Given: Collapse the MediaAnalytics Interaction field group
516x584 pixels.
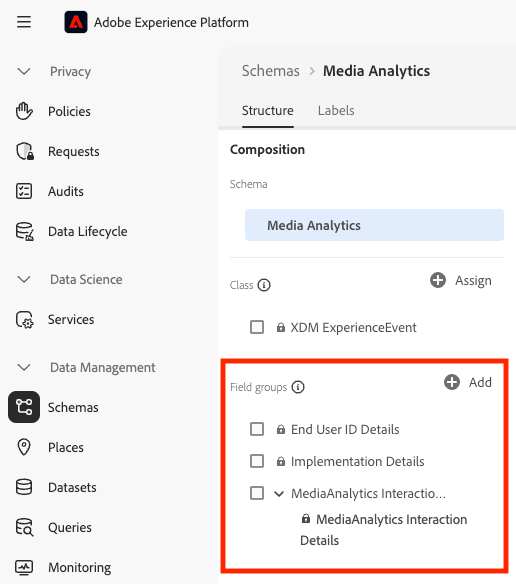Looking at the screenshot, I should coord(279,494).
